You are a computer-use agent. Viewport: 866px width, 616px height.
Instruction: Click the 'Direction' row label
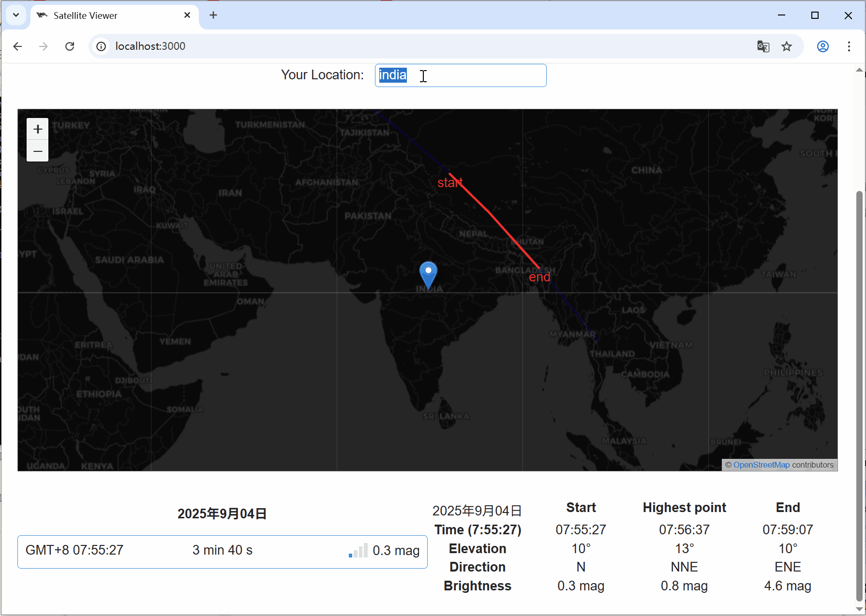(x=478, y=567)
